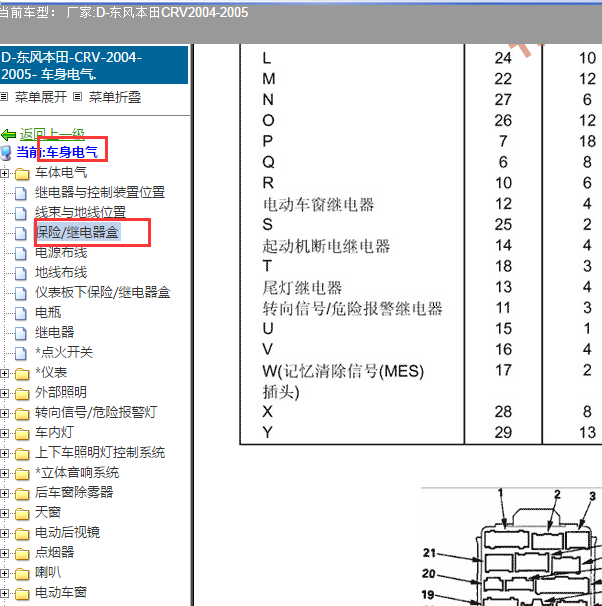Select the 电动后视镜 folder label
The height and width of the screenshot is (606, 602).
pos(67,533)
